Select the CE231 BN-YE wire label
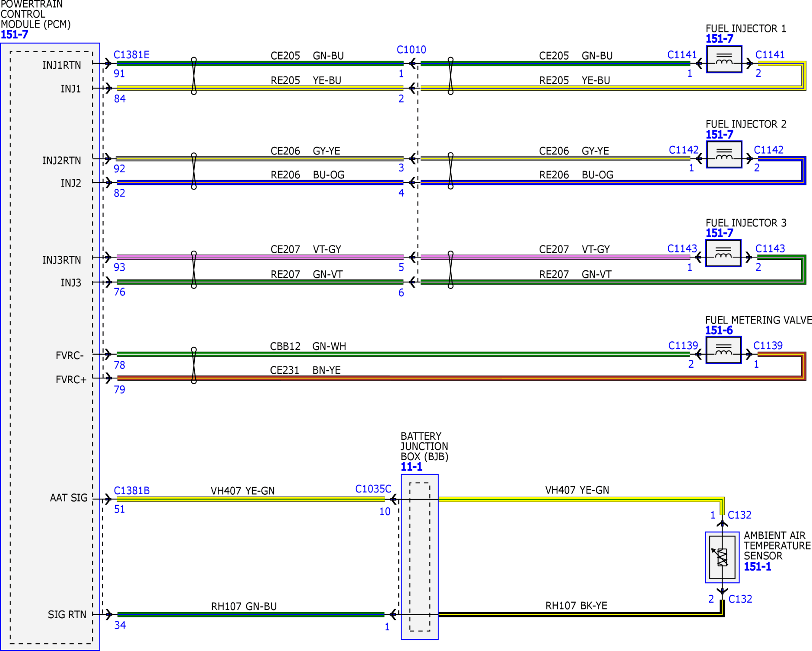Screen dimensions: 812x651 click(305, 370)
